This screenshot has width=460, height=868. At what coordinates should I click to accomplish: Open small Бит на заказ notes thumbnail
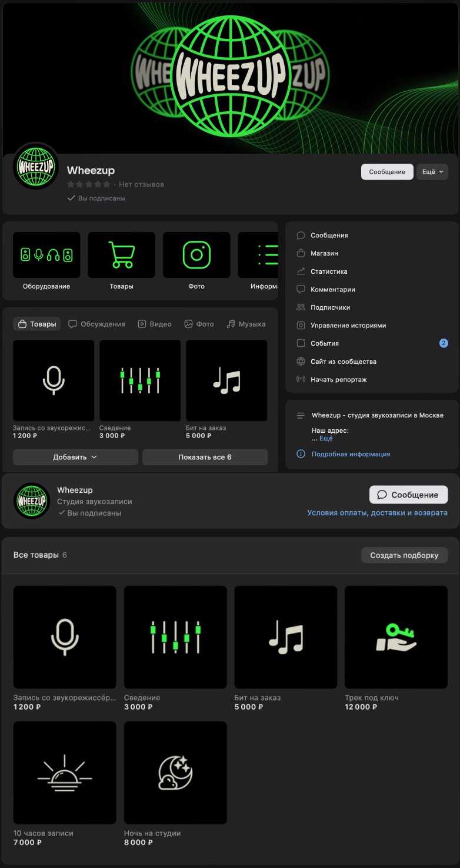pos(226,380)
